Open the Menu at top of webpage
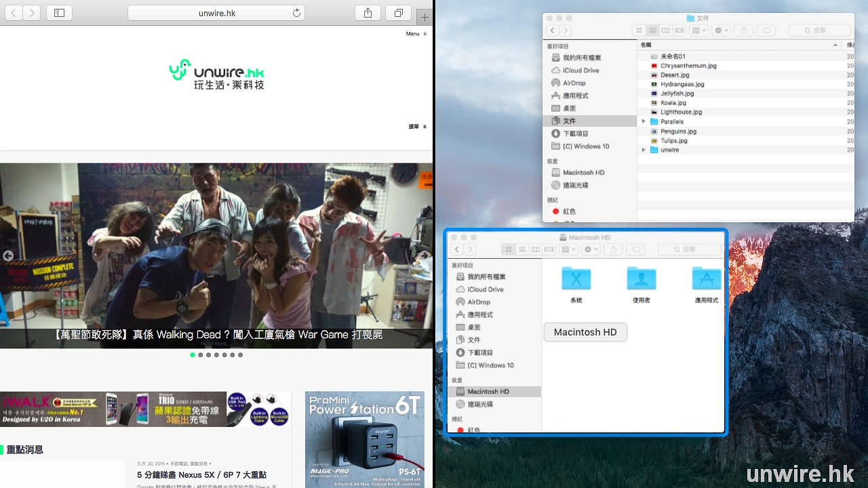 [416, 34]
